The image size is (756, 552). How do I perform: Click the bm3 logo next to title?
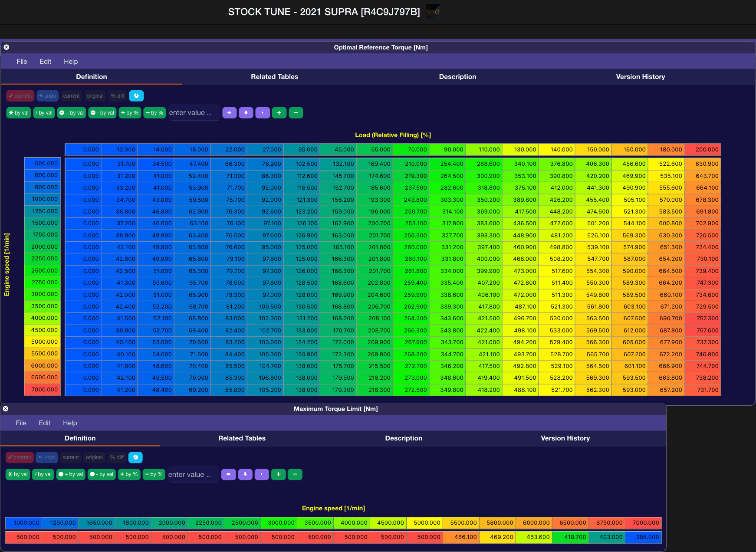pos(433,11)
